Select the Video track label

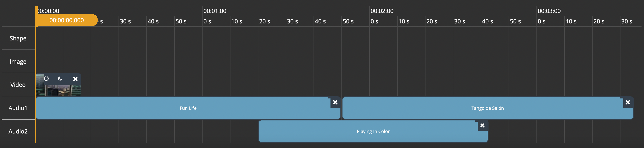18,85
